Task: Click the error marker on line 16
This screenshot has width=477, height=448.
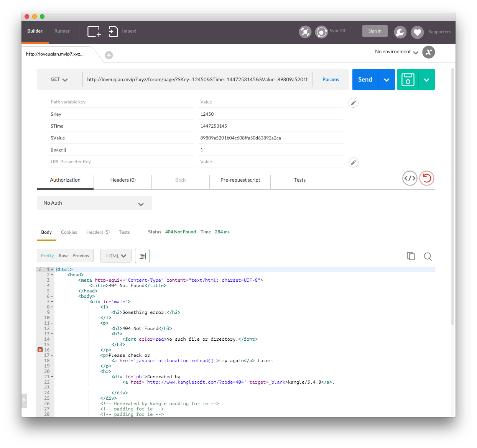Action: 40,350
